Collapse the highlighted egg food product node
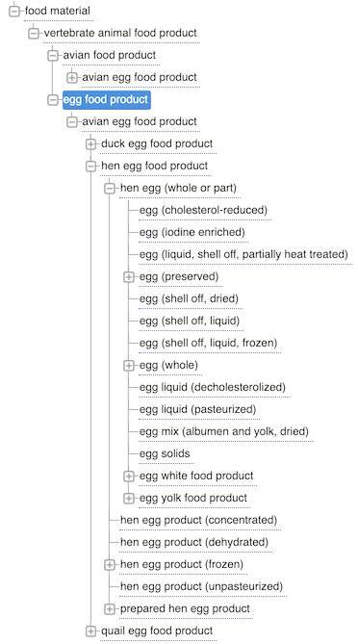The width and height of the screenshot is (358, 644). 53,100
